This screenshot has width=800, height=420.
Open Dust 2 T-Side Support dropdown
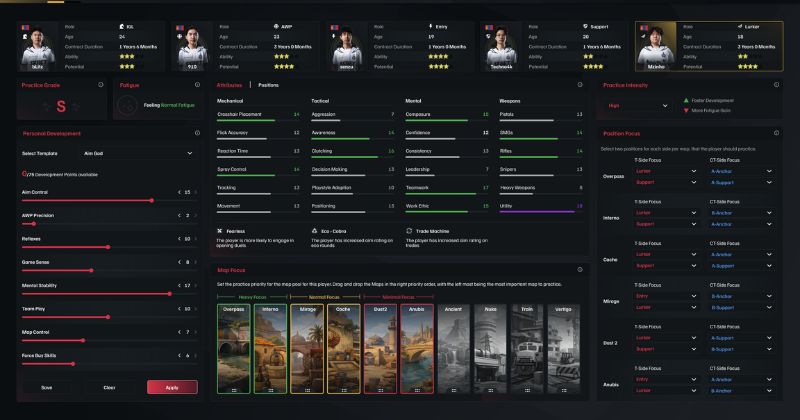pos(666,349)
